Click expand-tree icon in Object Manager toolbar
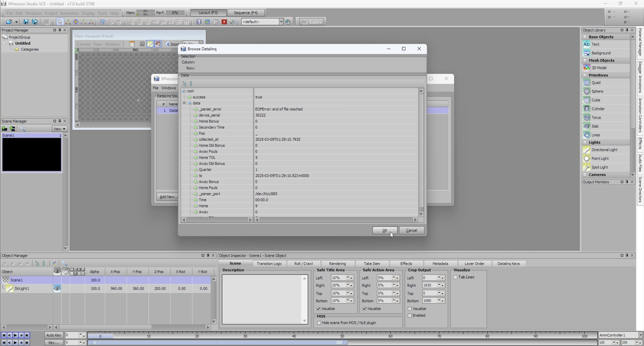 pyautogui.click(x=37, y=263)
